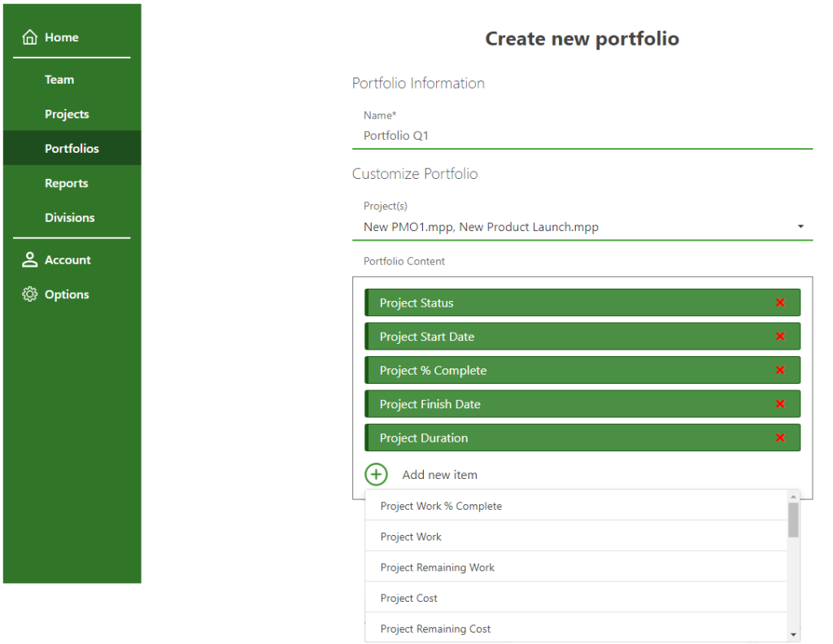Click the red X on Project Finish Date

pyautogui.click(x=780, y=403)
